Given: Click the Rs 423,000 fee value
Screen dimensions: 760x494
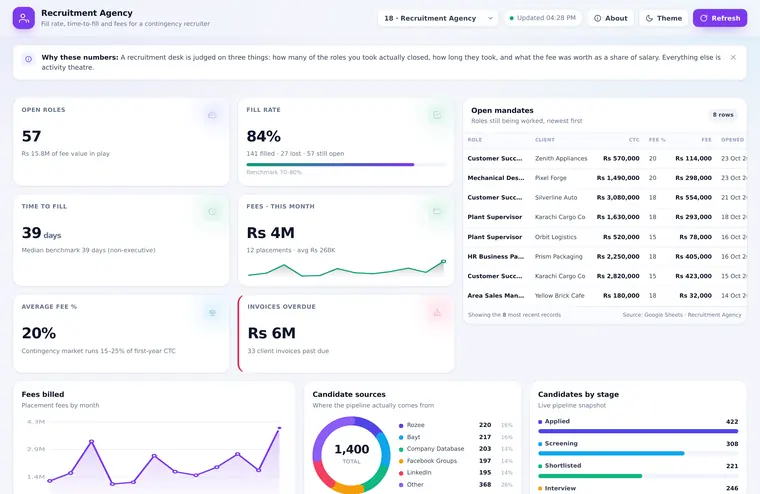Looking at the screenshot, I should tap(693, 276).
